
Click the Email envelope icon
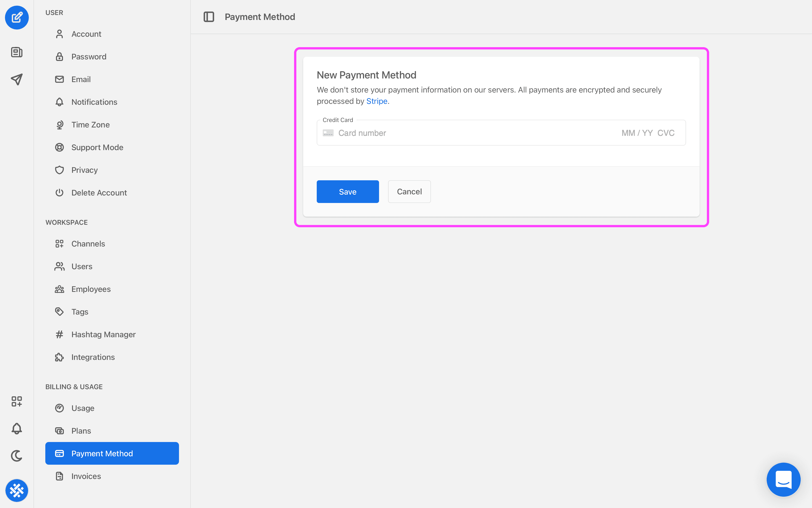click(59, 79)
